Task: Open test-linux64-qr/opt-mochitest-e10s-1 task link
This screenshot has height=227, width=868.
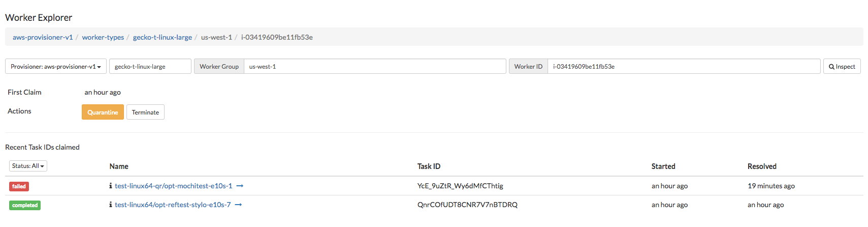Action: 173,186
